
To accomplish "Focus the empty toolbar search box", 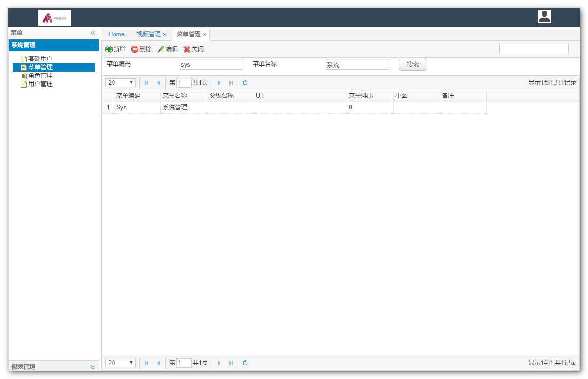I will (534, 48).
